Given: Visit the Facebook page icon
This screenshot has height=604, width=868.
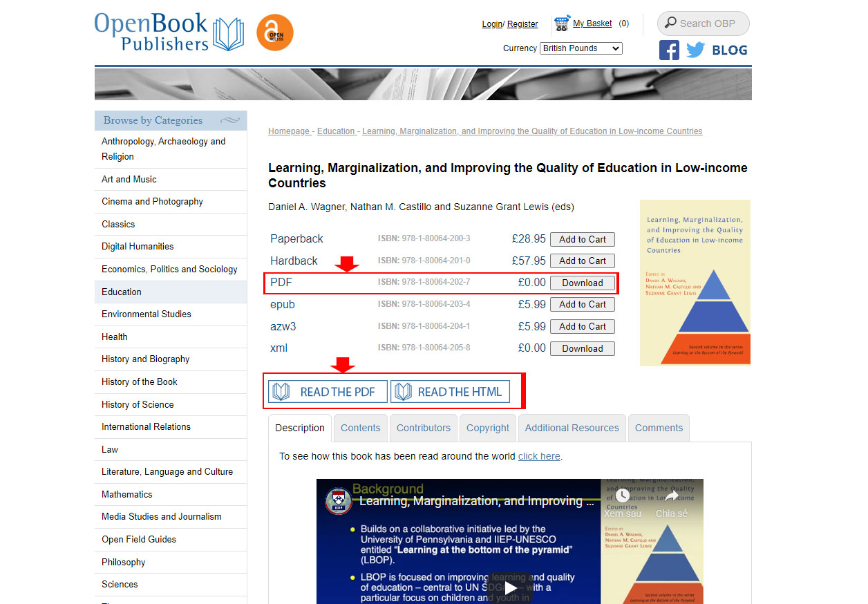Looking at the screenshot, I should pyautogui.click(x=669, y=50).
